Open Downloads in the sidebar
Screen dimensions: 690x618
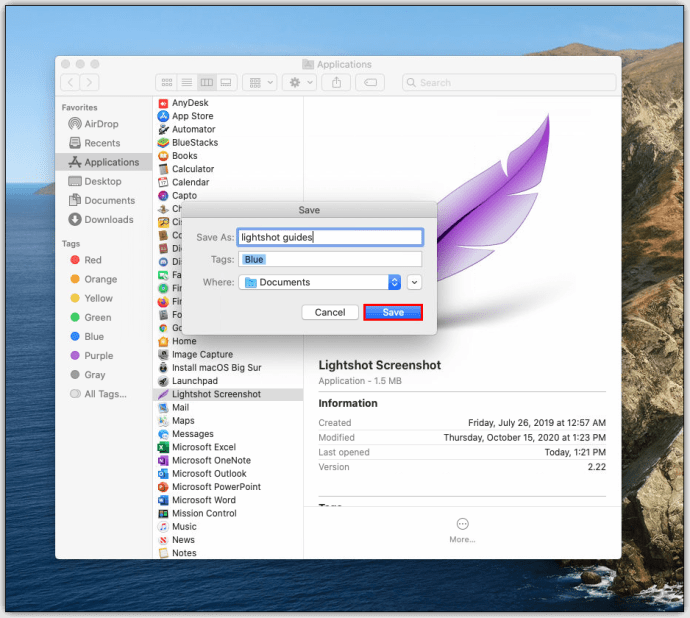[x=101, y=219]
